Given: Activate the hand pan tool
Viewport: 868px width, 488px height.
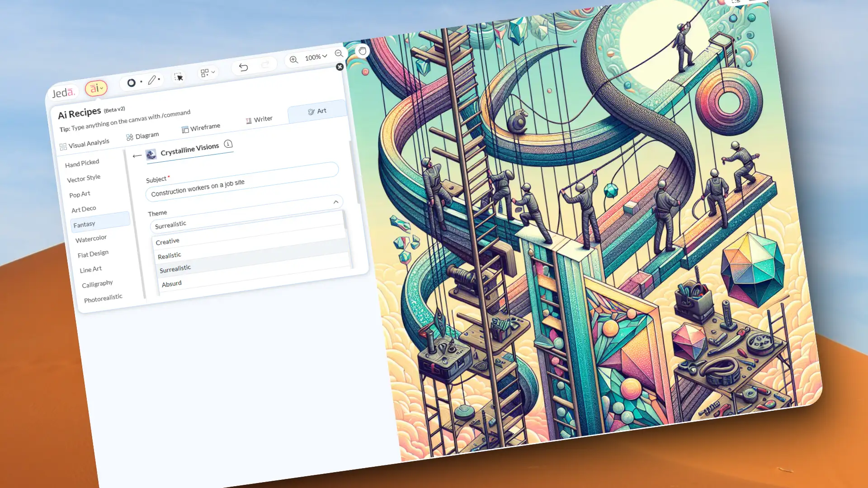Looking at the screenshot, I should click(x=362, y=51).
